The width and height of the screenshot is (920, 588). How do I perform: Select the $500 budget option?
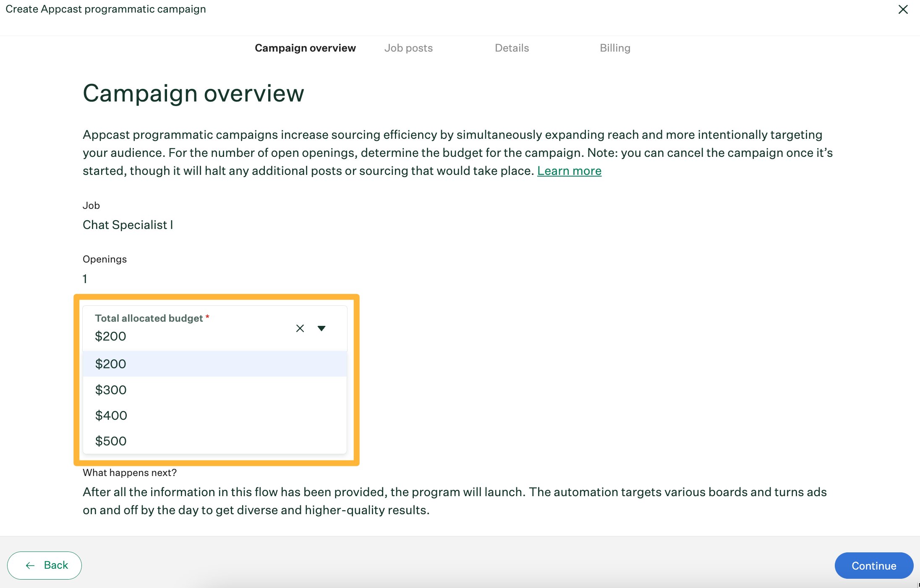tap(215, 441)
